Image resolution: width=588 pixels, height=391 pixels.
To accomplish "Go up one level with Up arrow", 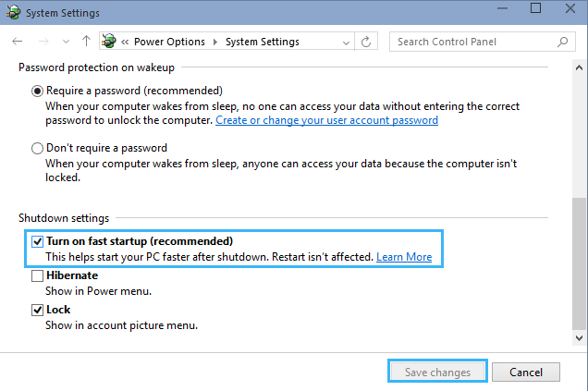I will pyautogui.click(x=86, y=42).
